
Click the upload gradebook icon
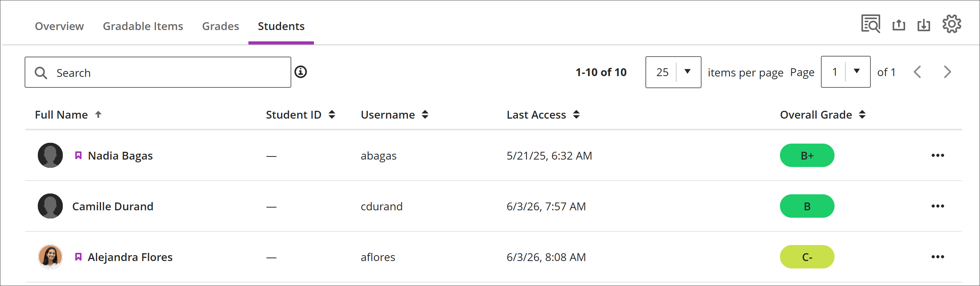[x=899, y=25]
